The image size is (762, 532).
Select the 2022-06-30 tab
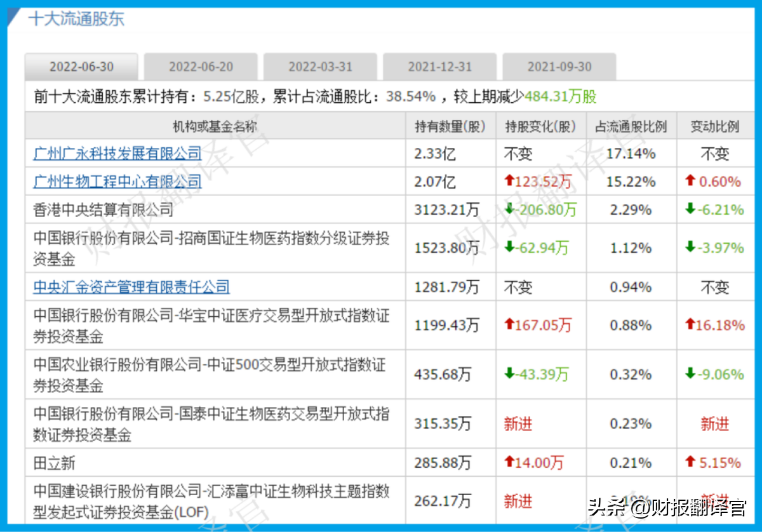[81, 67]
